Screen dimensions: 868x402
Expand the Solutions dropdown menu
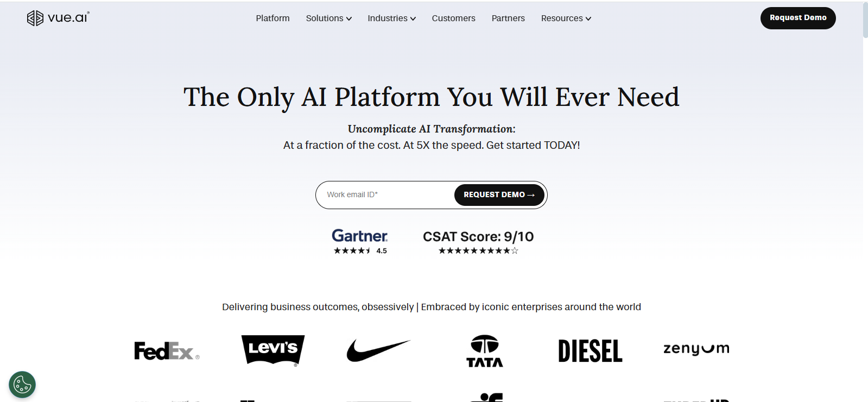tap(329, 18)
